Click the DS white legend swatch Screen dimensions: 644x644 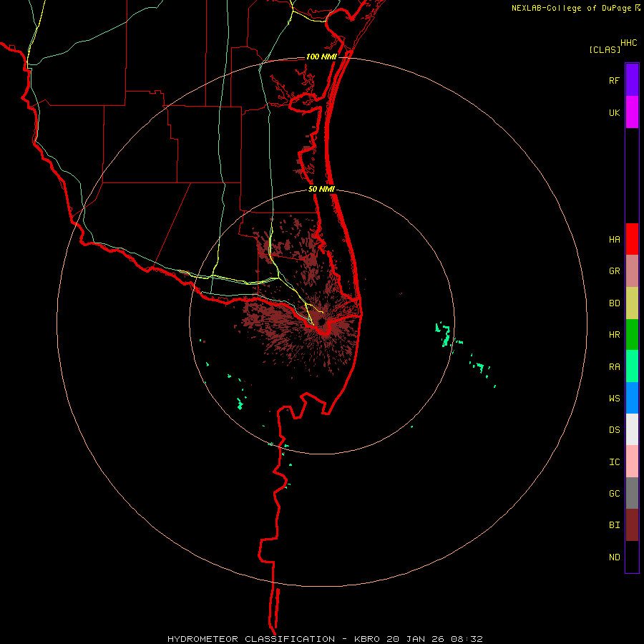632,429
